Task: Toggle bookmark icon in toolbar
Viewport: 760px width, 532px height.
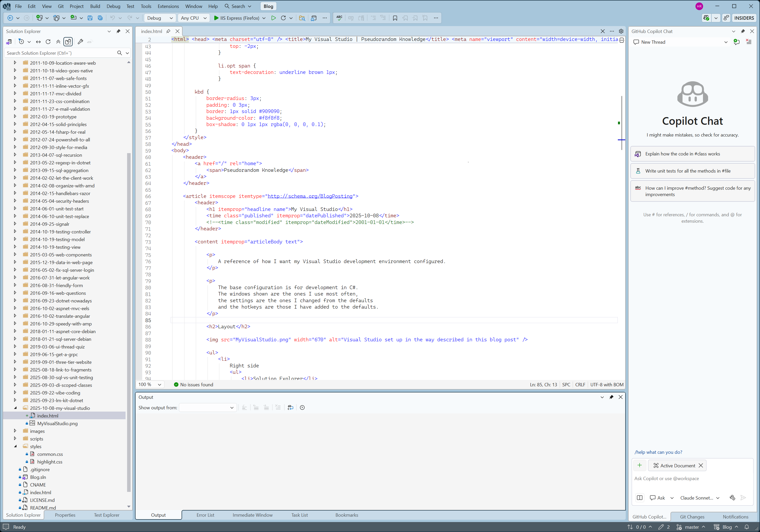Action: (x=395, y=18)
